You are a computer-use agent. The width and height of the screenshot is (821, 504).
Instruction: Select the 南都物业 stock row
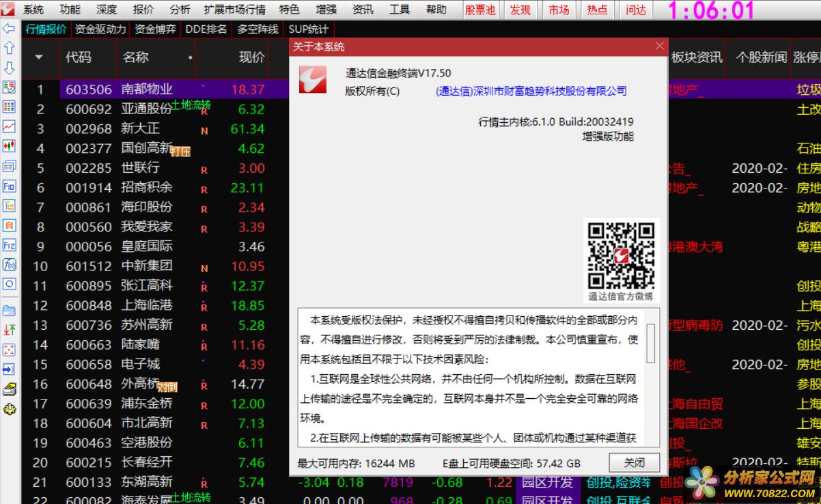click(156, 89)
